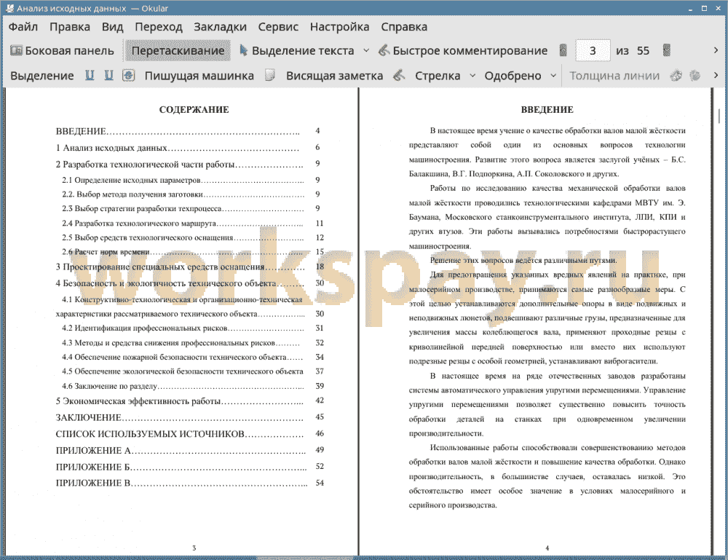The image size is (728, 560).
Task: Open the Справка menu
Action: click(x=404, y=27)
